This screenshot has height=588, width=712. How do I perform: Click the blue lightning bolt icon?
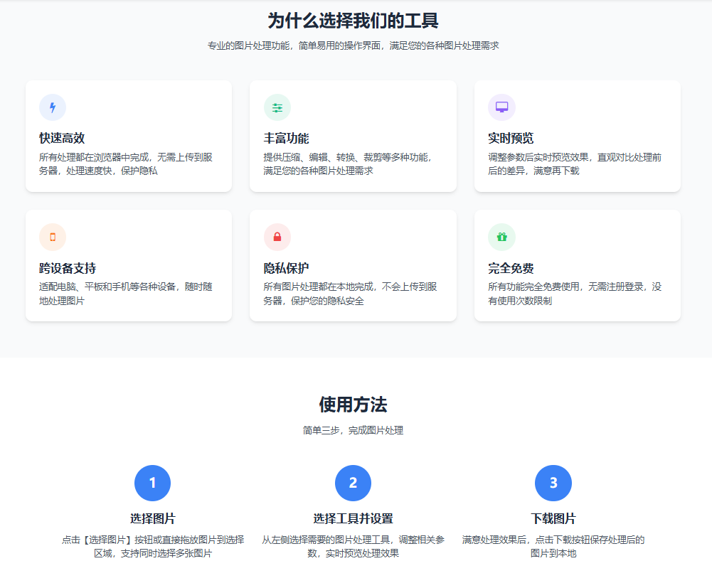tap(53, 108)
